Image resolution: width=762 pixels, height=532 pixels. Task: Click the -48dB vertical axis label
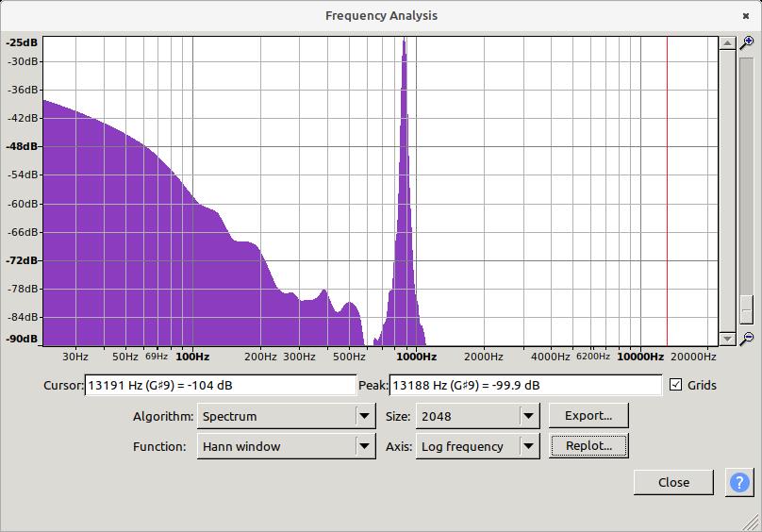[x=22, y=146]
